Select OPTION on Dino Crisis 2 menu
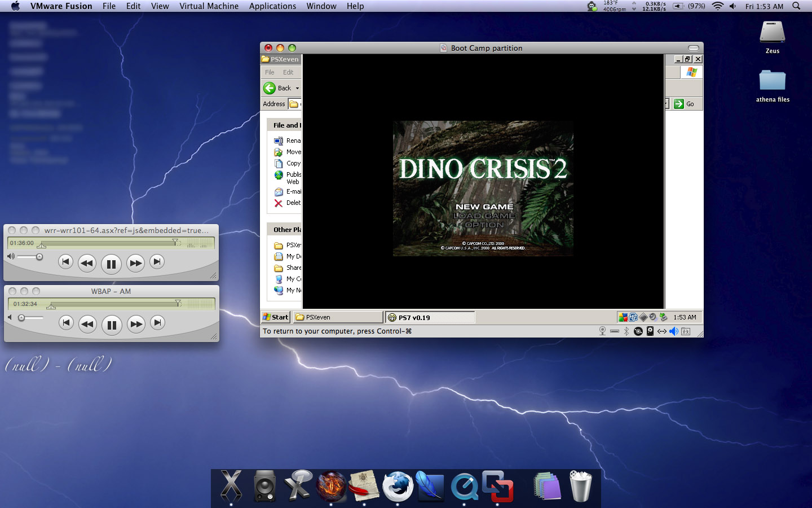 coord(484,225)
